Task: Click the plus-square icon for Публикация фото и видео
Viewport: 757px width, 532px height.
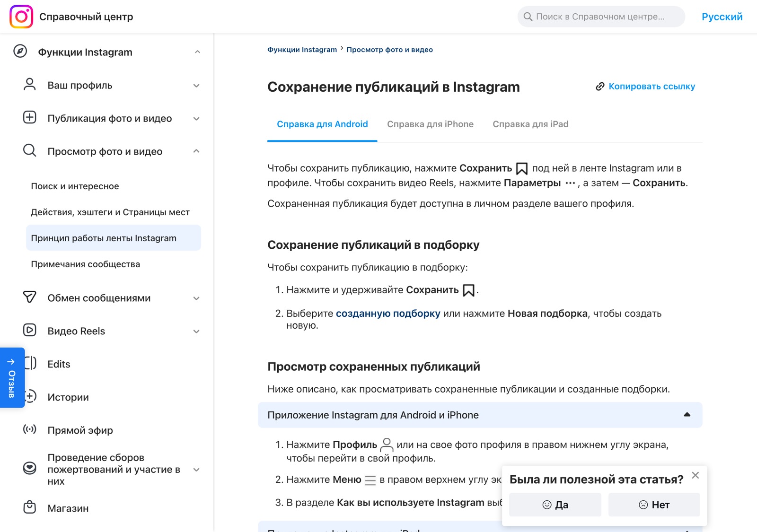Action: pos(30,117)
